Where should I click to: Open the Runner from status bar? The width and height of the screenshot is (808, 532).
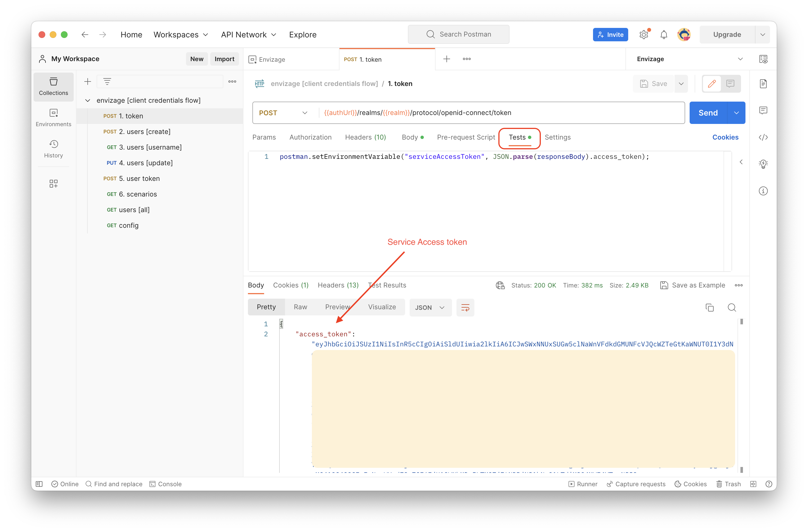click(583, 484)
